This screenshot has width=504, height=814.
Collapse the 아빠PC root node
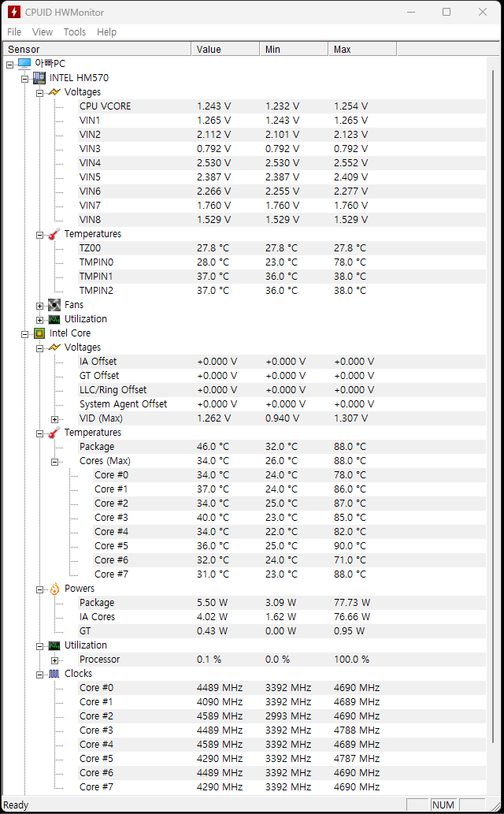coord(10,65)
